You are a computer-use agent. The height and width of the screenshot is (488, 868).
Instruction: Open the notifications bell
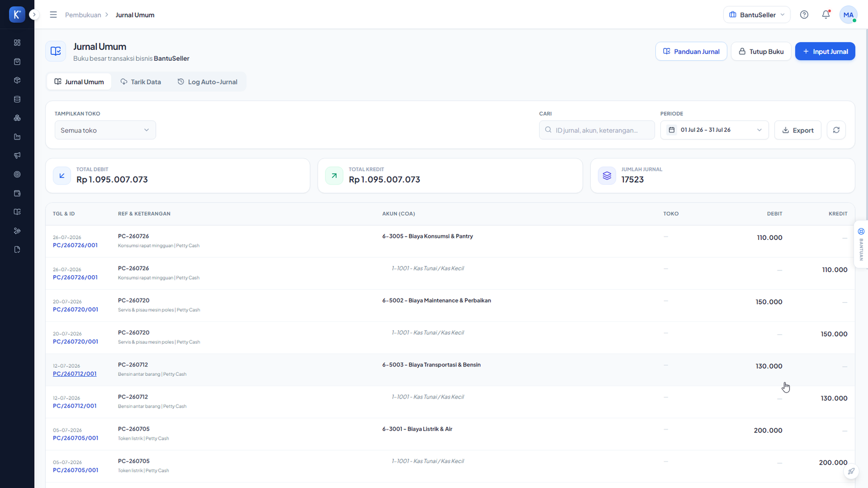pyautogui.click(x=826, y=15)
